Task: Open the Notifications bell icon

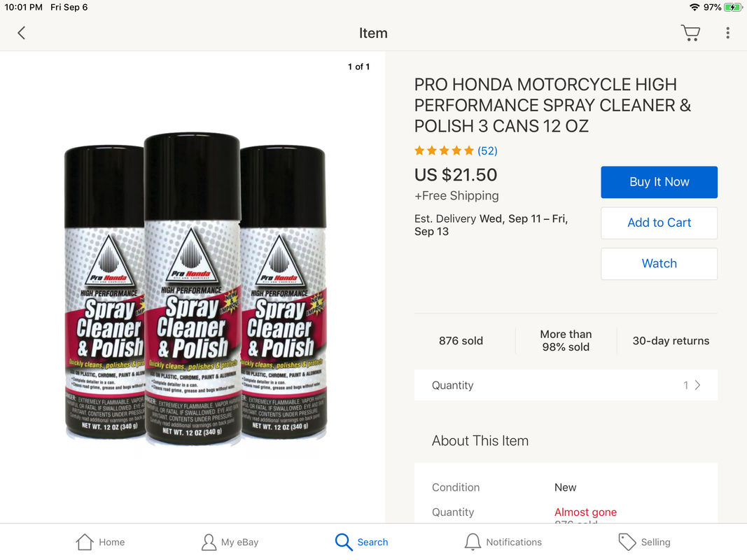Action: point(473,542)
